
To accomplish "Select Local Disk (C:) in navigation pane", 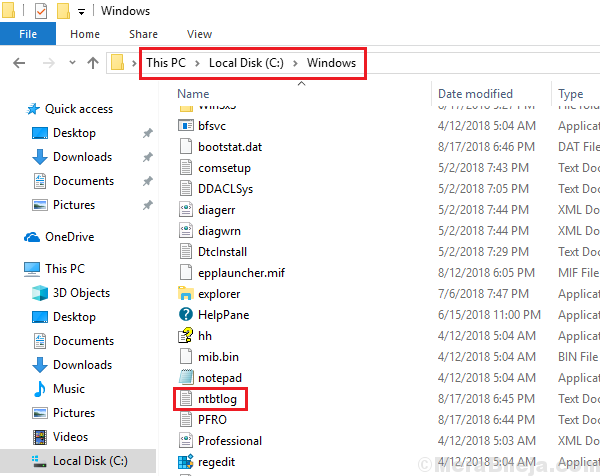I will click(90, 461).
